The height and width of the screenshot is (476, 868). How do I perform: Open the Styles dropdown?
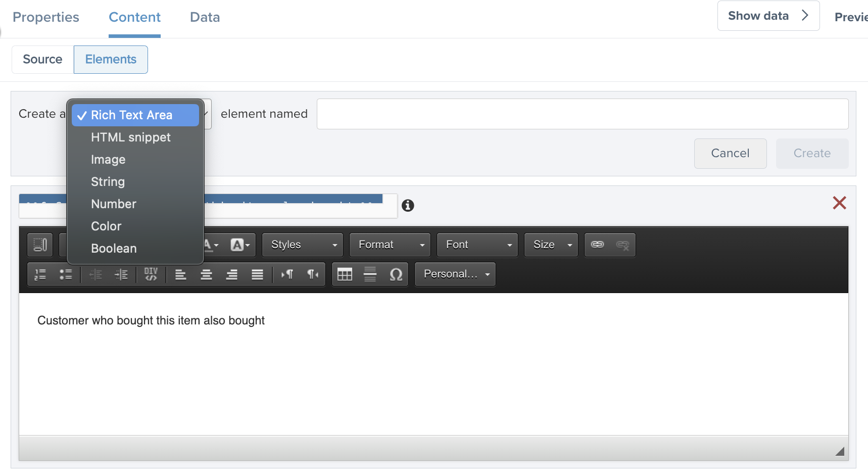click(x=303, y=245)
